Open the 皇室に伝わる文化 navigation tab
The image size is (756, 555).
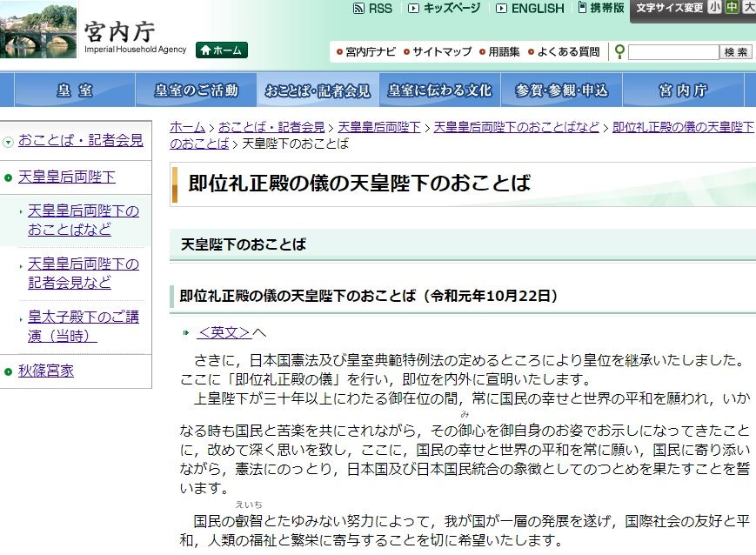pyautogui.click(x=439, y=90)
